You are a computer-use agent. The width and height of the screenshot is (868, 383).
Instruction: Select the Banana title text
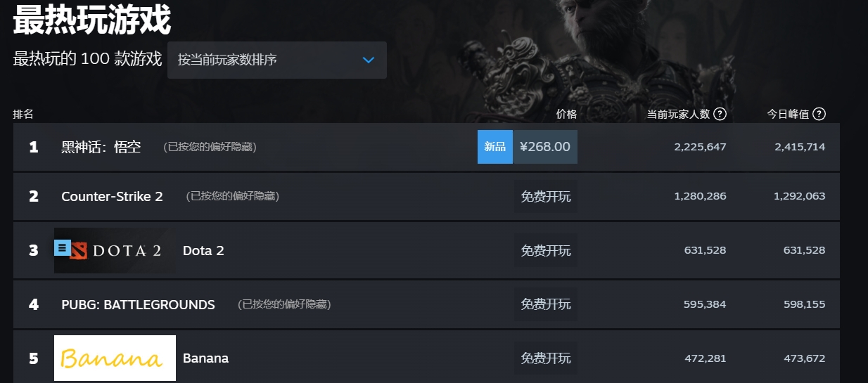pos(205,358)
